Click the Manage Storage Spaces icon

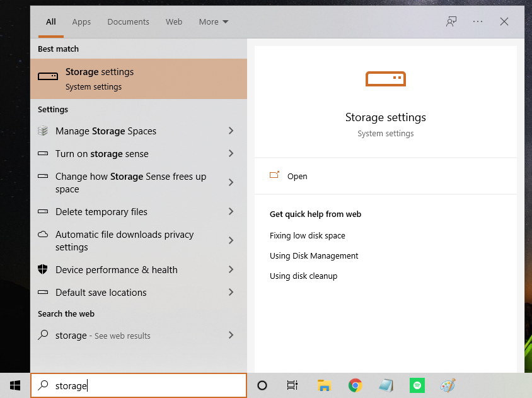43,131
